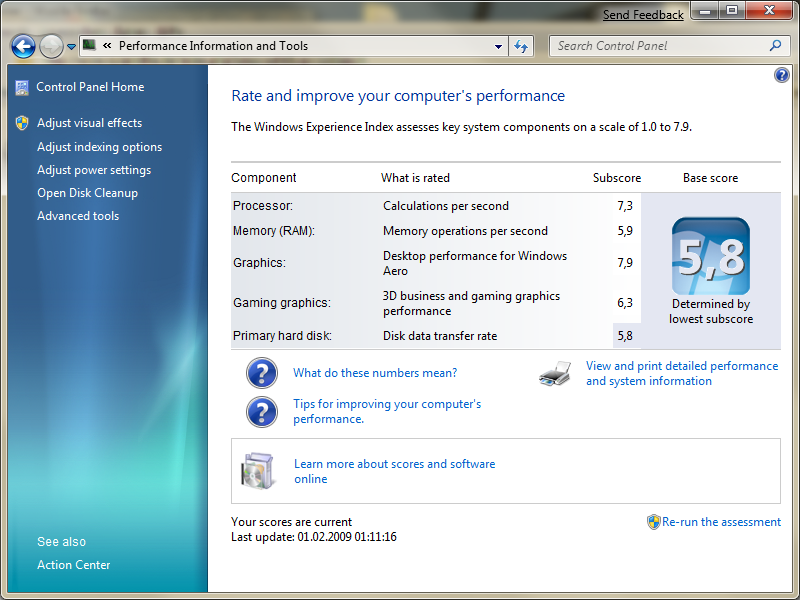Open Advanced tools
The width and height of the screenshot is (800, 600).
(x=78, y=216)
